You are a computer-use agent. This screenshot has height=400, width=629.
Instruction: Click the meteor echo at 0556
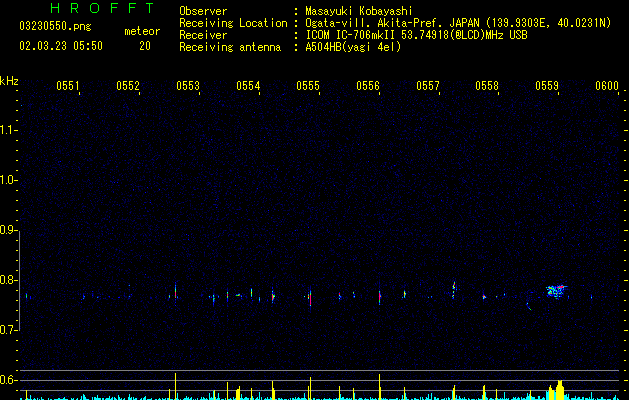[379, 297]
